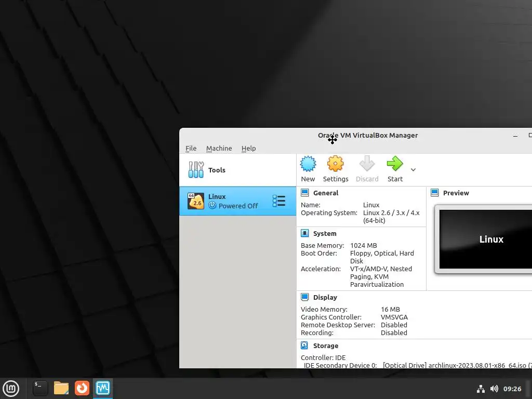Click the '1024 MB' base memory value
This screenshot has height=399, width=532.
point(363,245)
